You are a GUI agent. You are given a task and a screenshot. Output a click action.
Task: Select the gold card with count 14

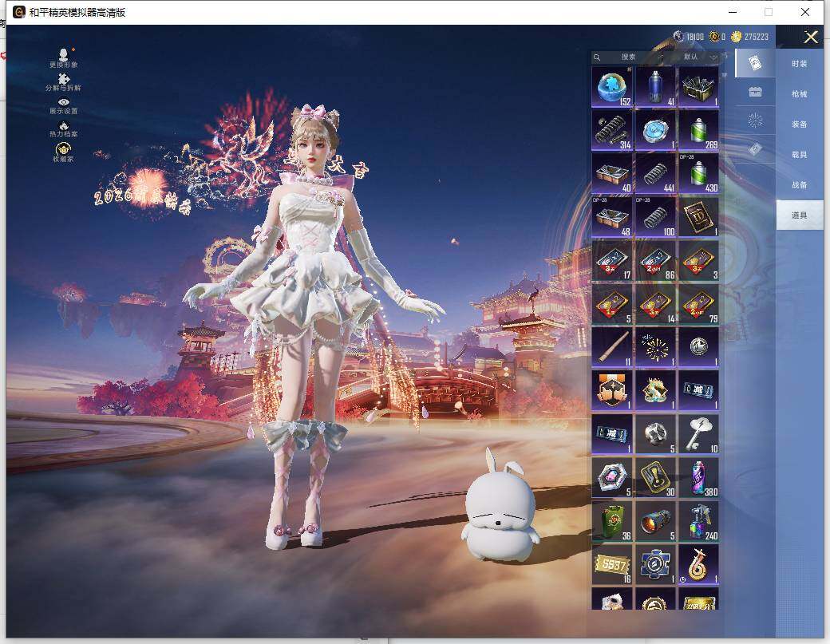coord(655,304)
